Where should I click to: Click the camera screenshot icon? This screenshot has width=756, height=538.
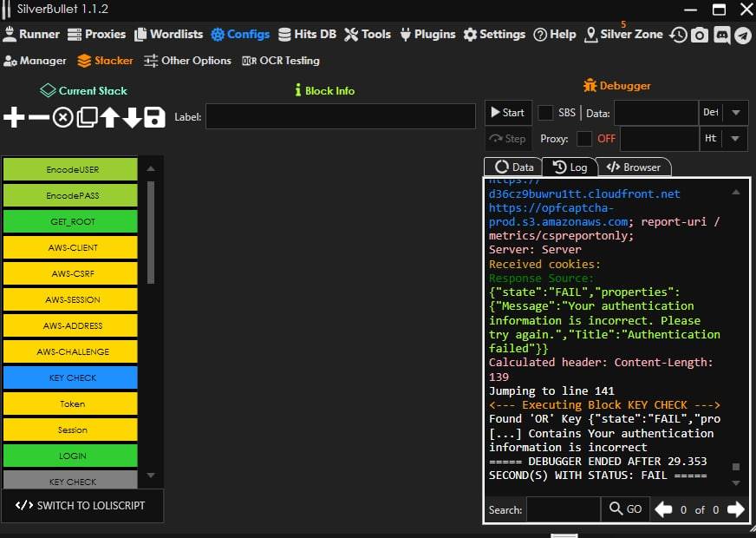coord(700,35)
